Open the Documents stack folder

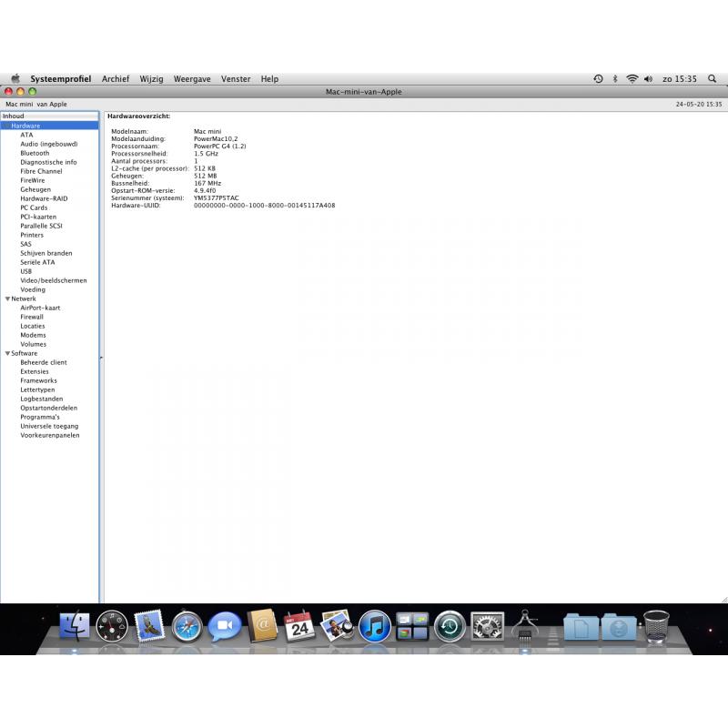pos(581,627)
